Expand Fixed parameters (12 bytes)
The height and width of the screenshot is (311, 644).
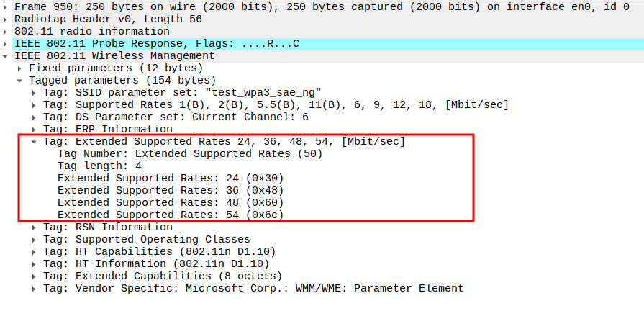21,68
